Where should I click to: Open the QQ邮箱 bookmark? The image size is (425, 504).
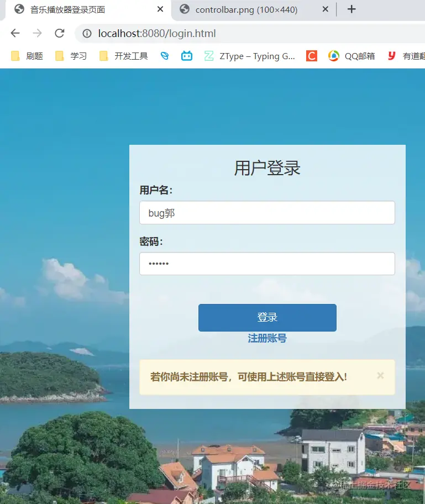(x=351, y=56)
